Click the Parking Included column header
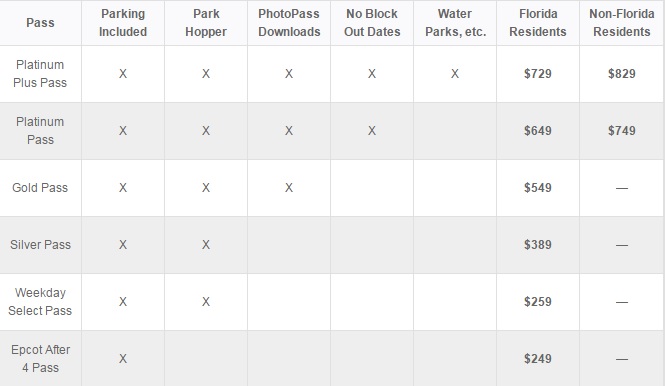 point(123,23)
